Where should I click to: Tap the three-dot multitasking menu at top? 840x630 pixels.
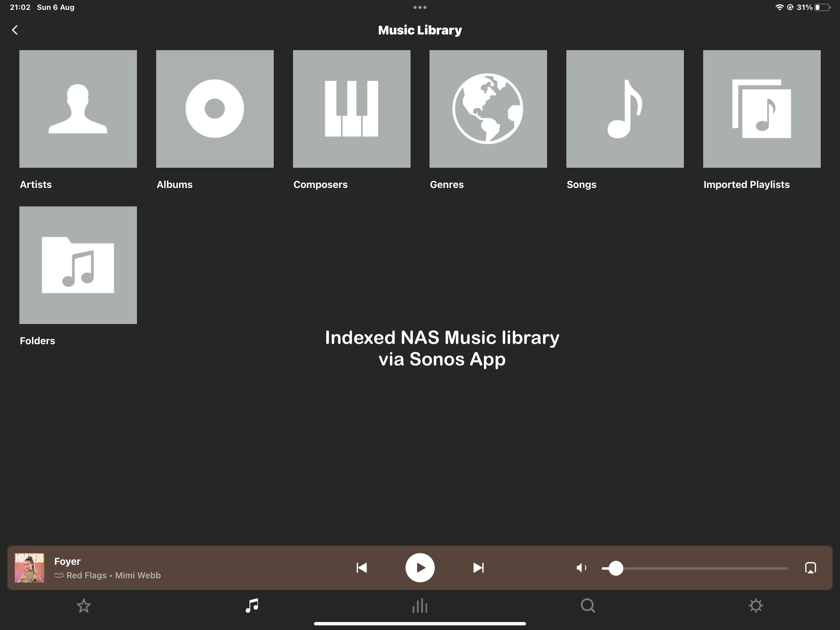click(x=420, y=7)
